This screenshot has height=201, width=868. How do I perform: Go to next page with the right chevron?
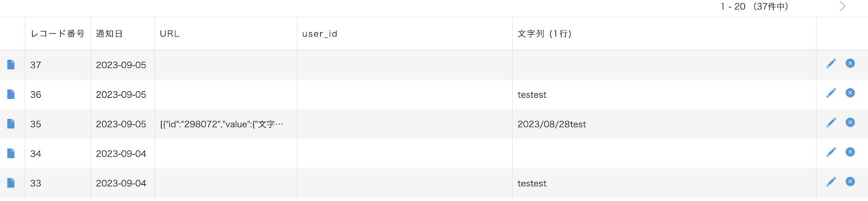coord(843,7)
